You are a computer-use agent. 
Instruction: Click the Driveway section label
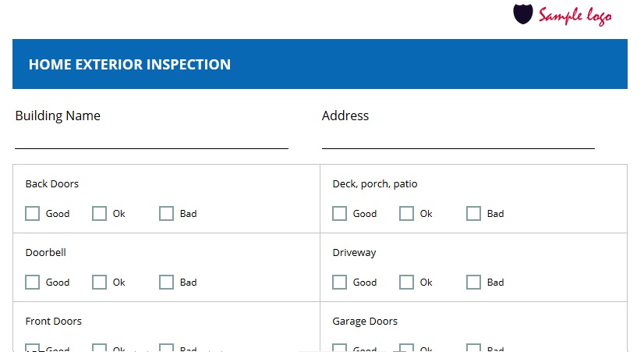pos(355,252)
